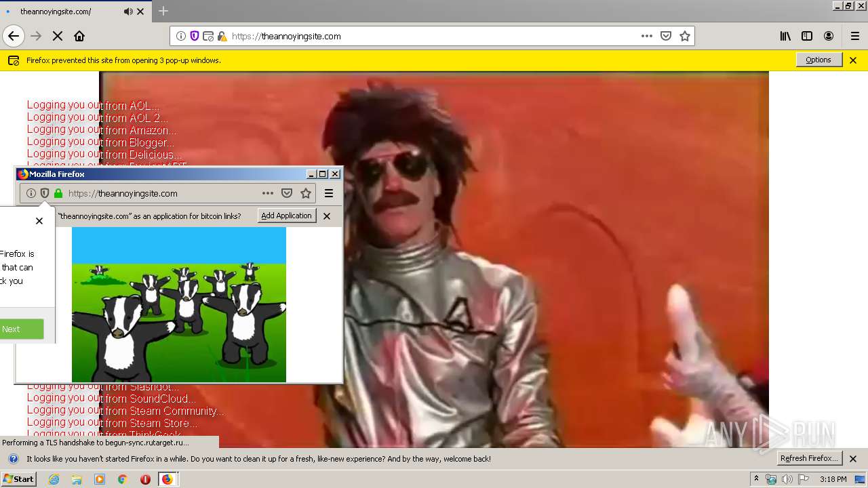Stop loading the current page
This screenshot has height=488, width=868.
(x=58, y=36)
